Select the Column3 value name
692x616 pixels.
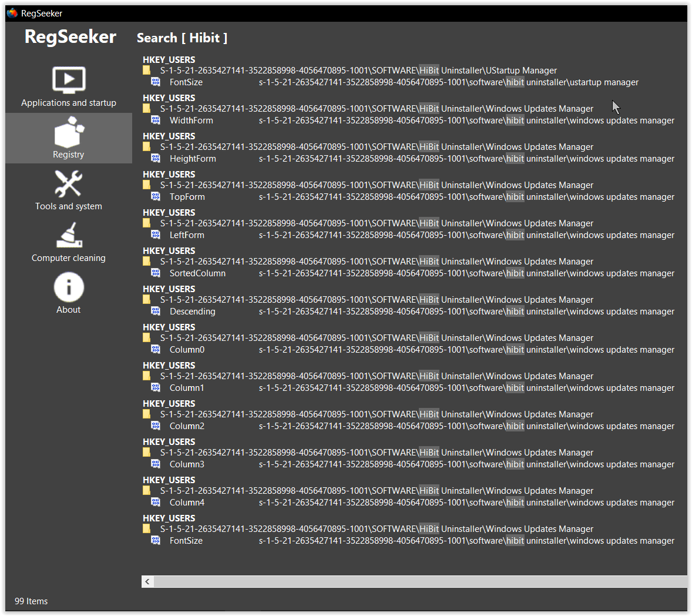[x=187, y=464]
